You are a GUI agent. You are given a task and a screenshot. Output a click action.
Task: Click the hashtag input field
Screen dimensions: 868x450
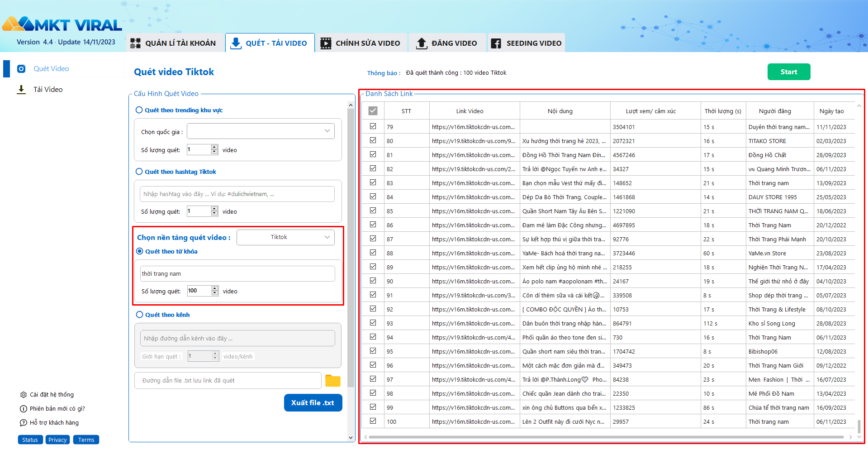coord(237,194)
